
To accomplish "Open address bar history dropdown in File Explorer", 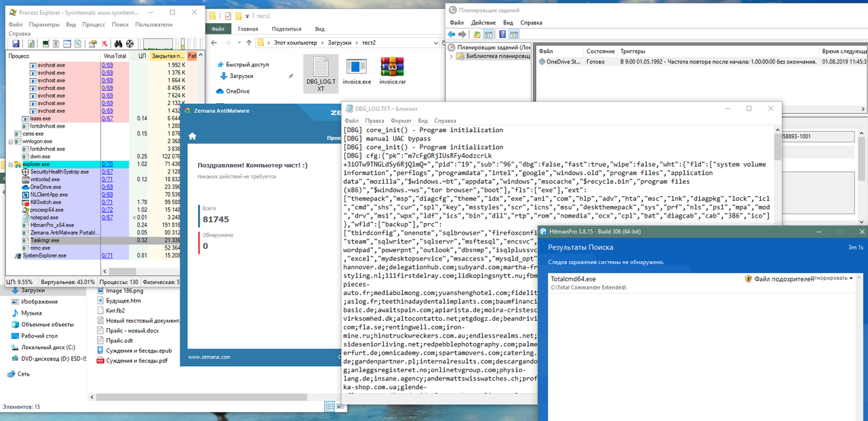I will [436, 43].
